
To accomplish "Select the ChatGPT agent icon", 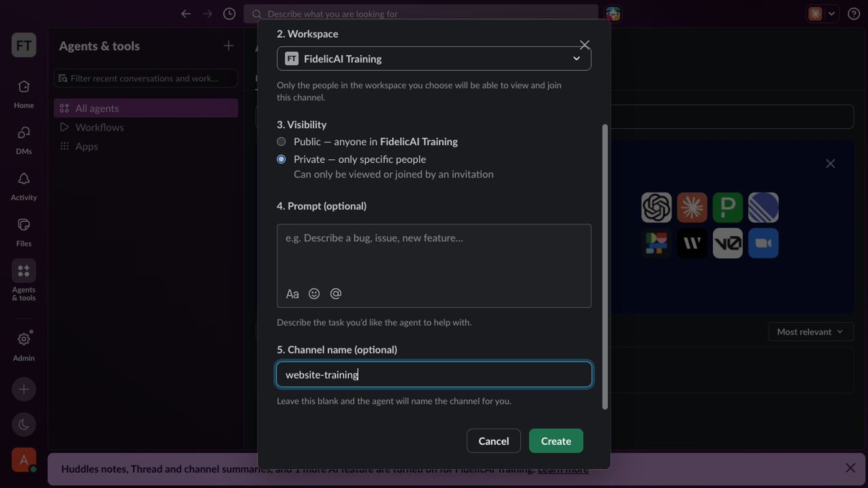I will pyautogui.click(x=656, y=207).
